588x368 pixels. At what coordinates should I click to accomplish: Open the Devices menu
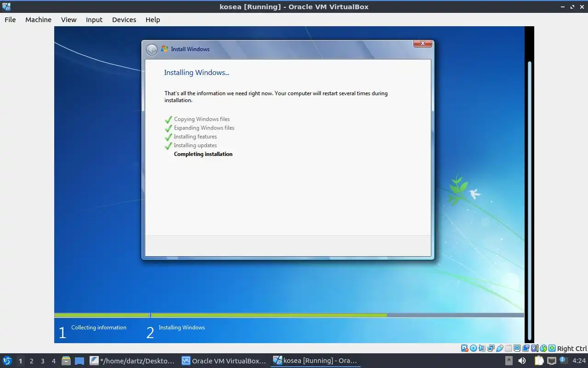pos(124,19)
